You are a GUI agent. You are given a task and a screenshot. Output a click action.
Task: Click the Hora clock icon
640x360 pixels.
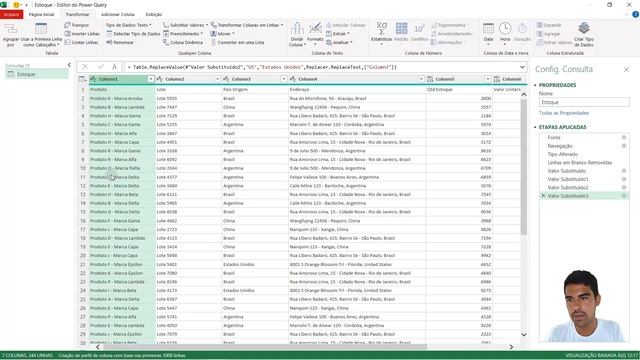505,29
